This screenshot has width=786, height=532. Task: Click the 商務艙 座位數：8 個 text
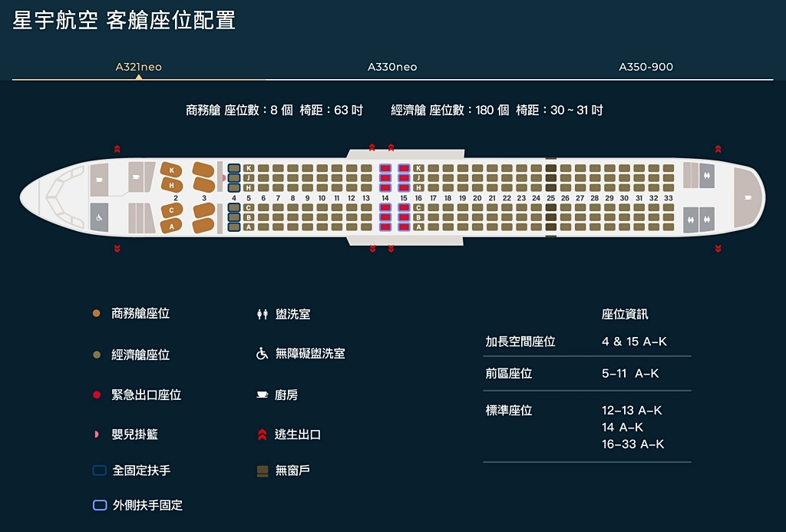pos(239,111)
